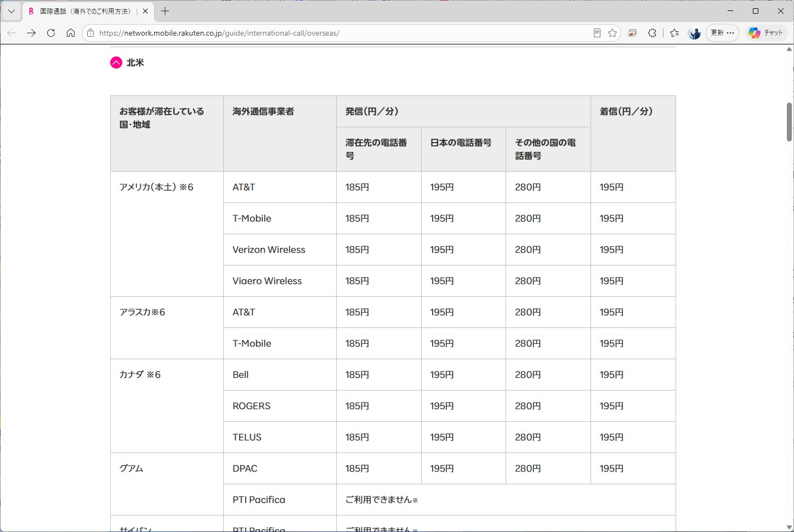The image size is (794, 532).
Task: Select the グアム region cell
Action: pos(167,484)
